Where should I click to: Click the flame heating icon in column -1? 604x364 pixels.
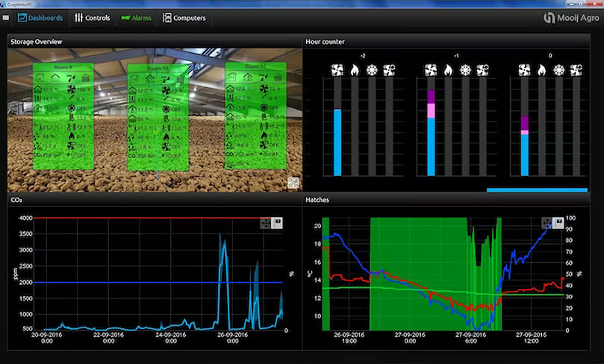point(448,70)
